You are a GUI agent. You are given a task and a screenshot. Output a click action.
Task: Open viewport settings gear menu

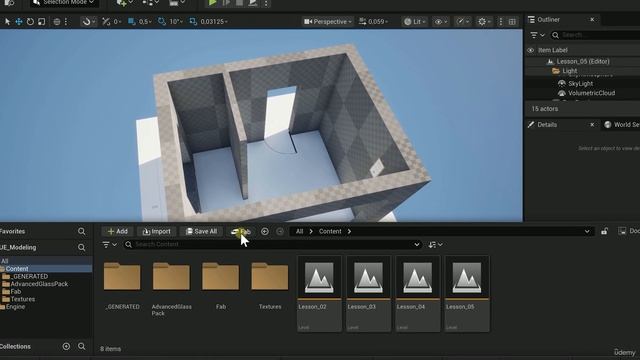[x=484, y=22]
